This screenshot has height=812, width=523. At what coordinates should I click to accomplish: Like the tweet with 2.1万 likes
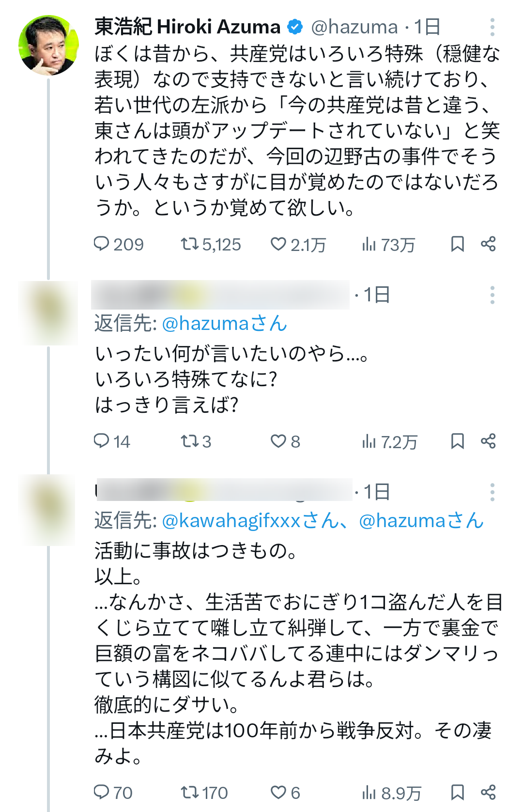pos(298,244)
